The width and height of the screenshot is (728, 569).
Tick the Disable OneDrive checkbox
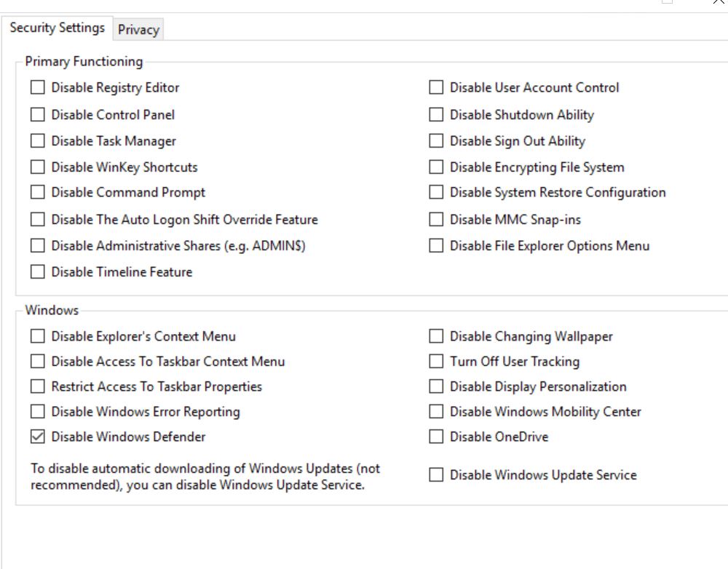[436, 437]
